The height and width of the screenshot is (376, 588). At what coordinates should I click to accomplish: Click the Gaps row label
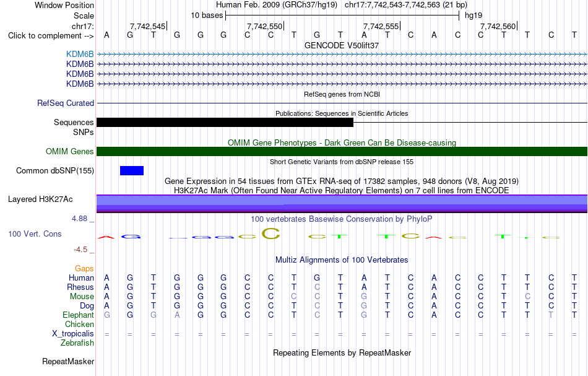click(x=84, y=268)
